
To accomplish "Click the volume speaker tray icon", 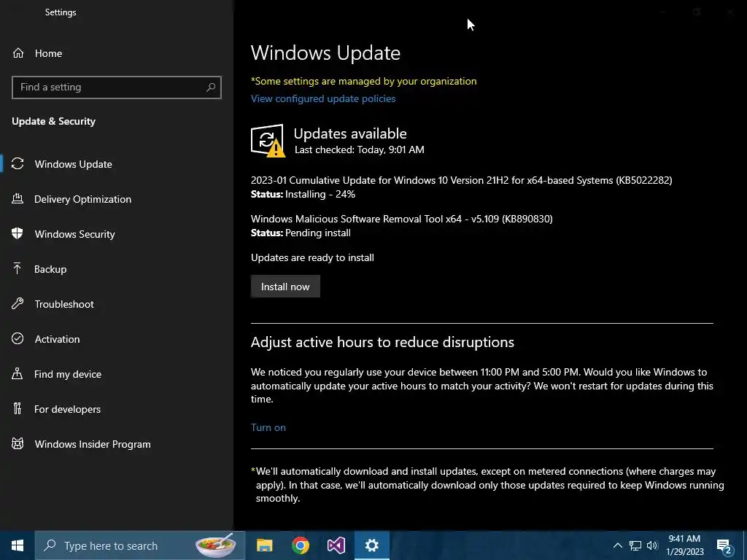I will (652, 545).
